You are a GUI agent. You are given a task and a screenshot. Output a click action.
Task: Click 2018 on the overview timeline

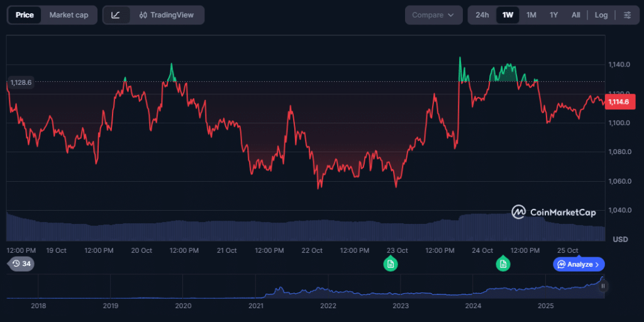point(38,306)
